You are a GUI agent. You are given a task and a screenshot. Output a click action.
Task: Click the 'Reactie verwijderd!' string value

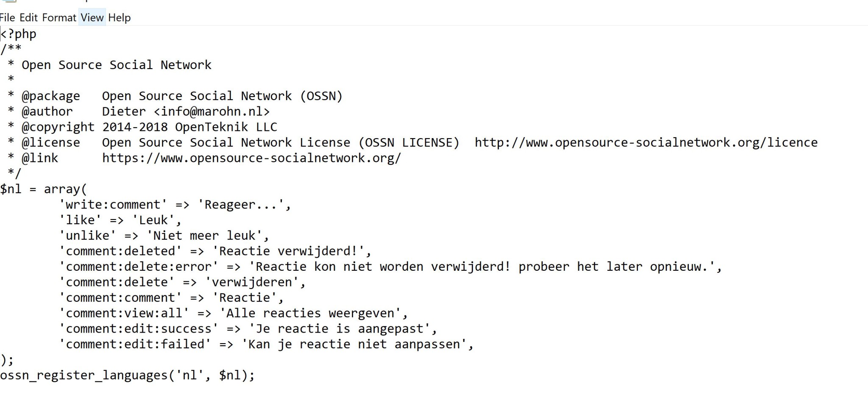(x=288, y=251)
